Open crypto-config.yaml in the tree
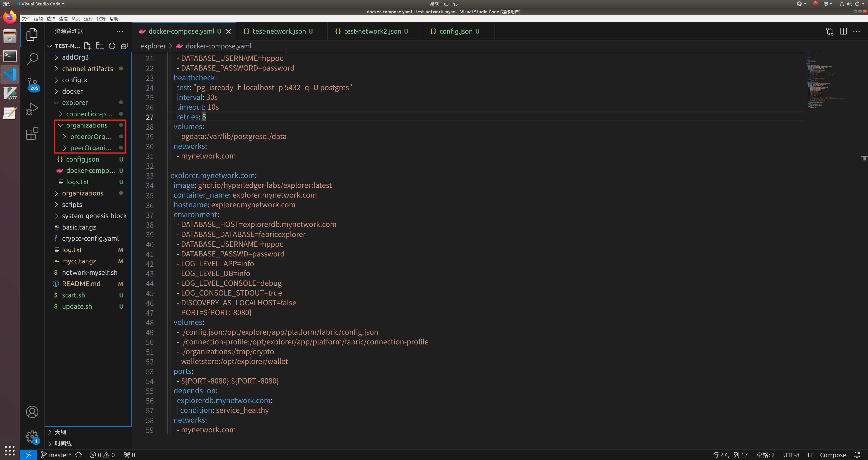The image size is (868, 460). click(x=88, y=238)
